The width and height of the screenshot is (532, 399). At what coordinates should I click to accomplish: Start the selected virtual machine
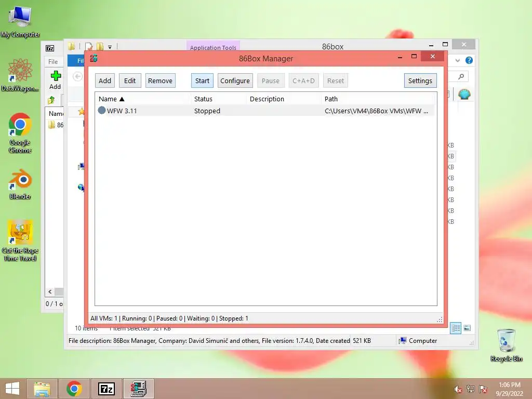202,81
